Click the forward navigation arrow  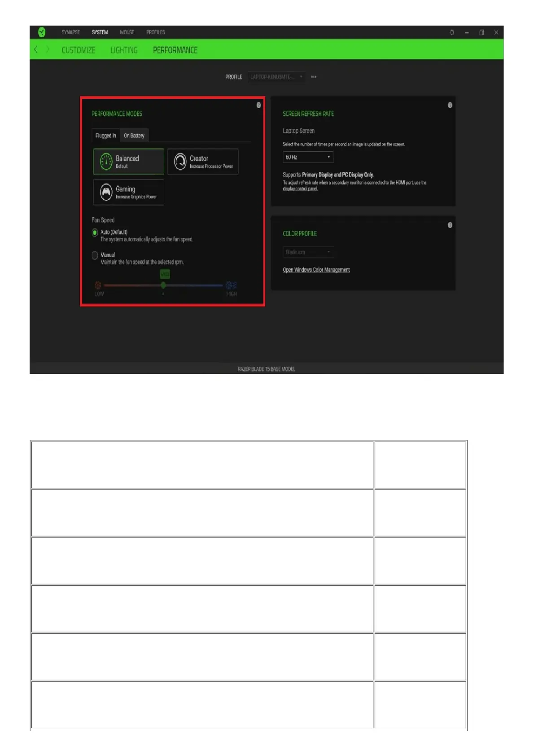[48, 49]
